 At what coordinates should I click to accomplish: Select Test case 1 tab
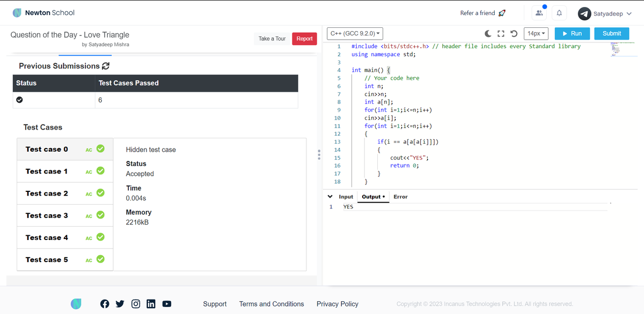[65, 171]
